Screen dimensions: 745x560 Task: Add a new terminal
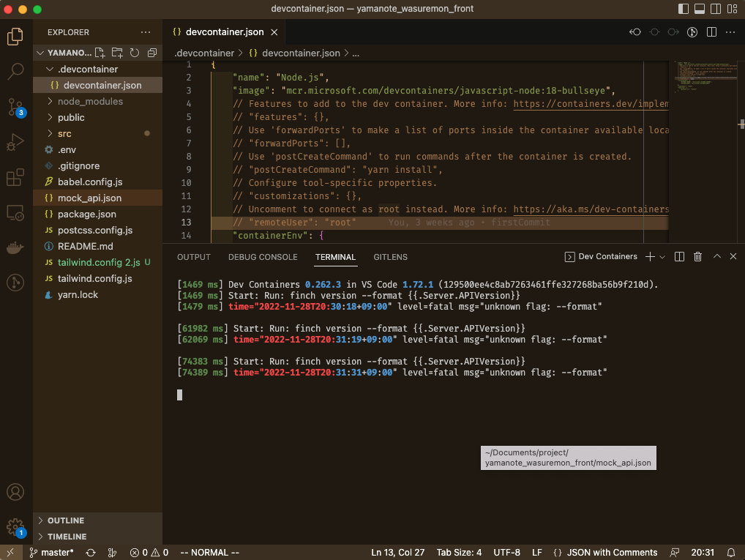coord(650,257)
